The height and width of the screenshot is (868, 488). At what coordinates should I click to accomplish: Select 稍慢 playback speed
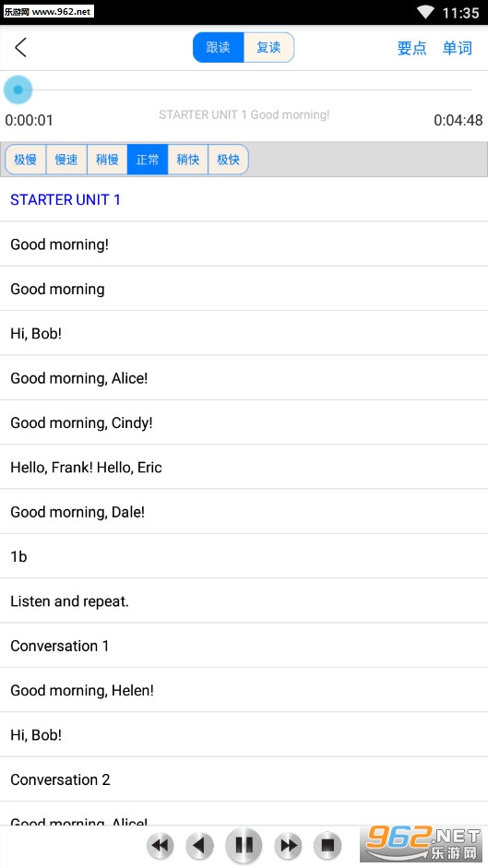tap(107, 160)
